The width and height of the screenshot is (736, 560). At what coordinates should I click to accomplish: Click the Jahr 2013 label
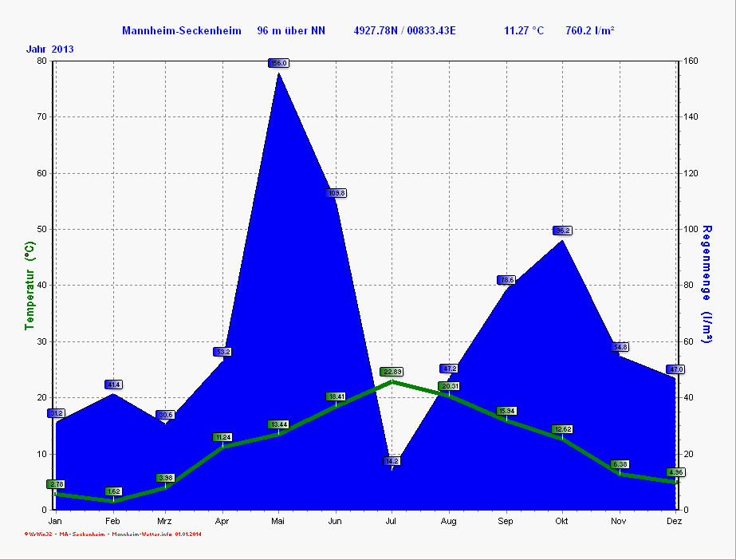pos(50,49)
